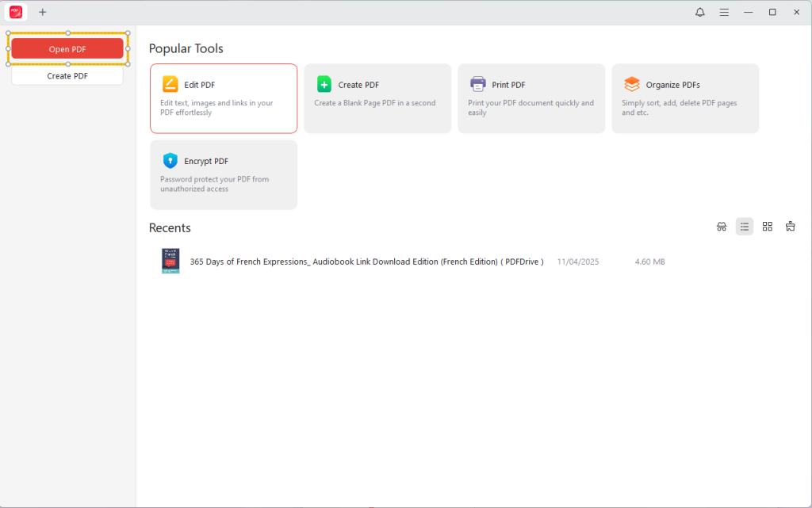Image resolution: width=812 pixels, height=508 pixels.
Task: Select the PDF home tab icon
Action: 16,12
